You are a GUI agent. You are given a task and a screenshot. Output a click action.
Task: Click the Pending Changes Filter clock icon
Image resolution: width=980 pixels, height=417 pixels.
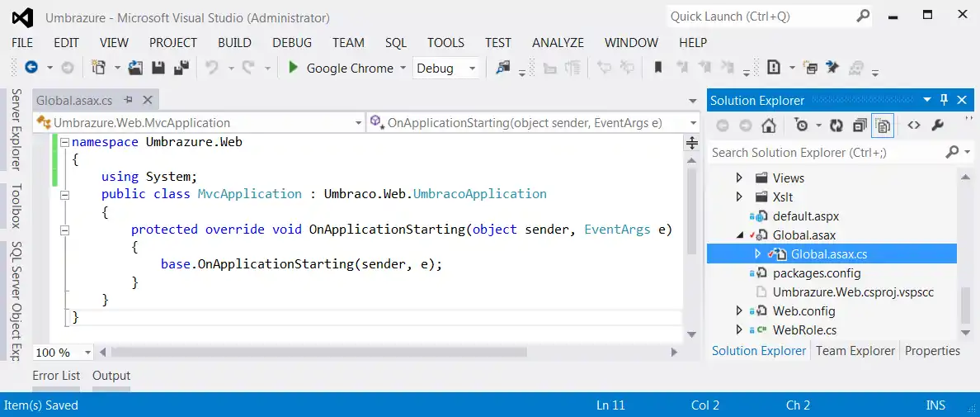pyautogui.click(x=801, y=126)
